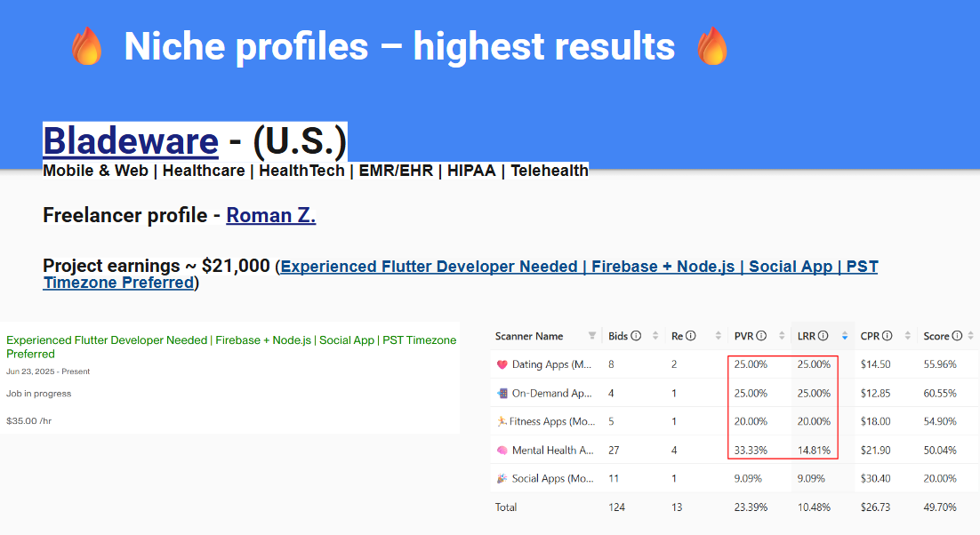
Task: Click Total LRR value 10.48%
Action: pyautogui.click(x=814, y=507)
